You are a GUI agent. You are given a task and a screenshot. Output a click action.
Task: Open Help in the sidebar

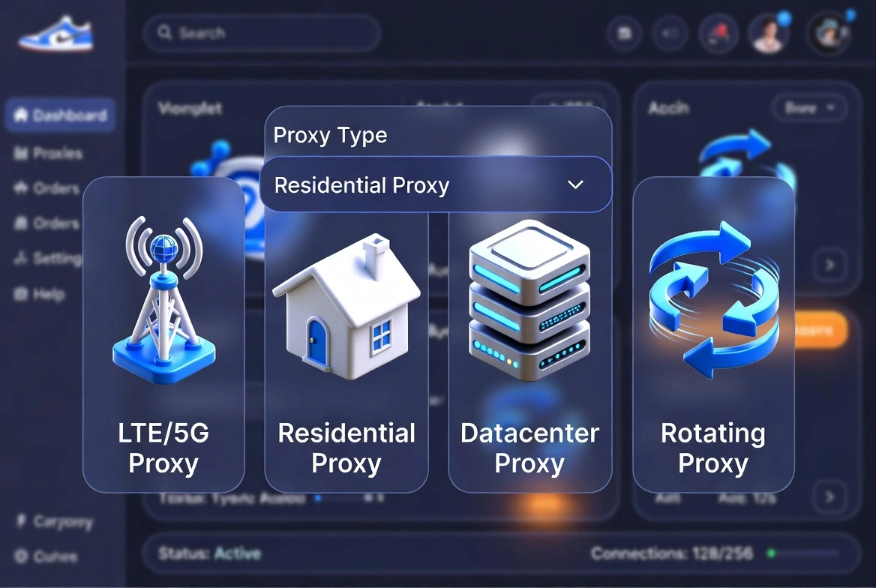(39, 294)
